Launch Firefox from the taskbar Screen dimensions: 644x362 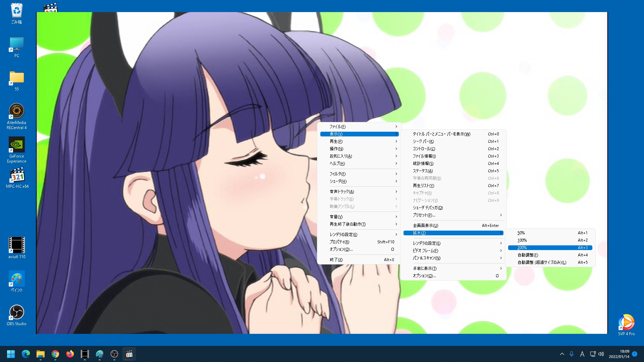(x=70, y=354)
